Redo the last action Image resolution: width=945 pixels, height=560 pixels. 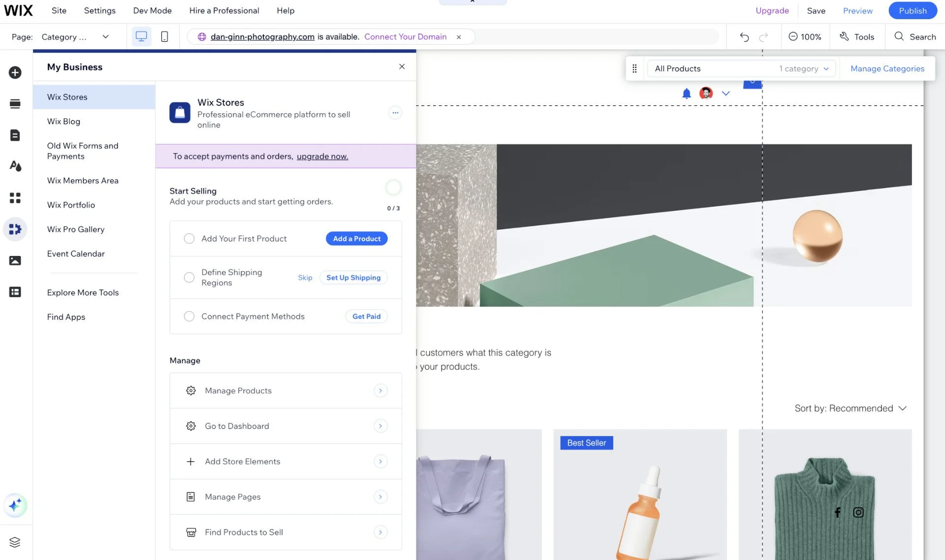(763, 37)
